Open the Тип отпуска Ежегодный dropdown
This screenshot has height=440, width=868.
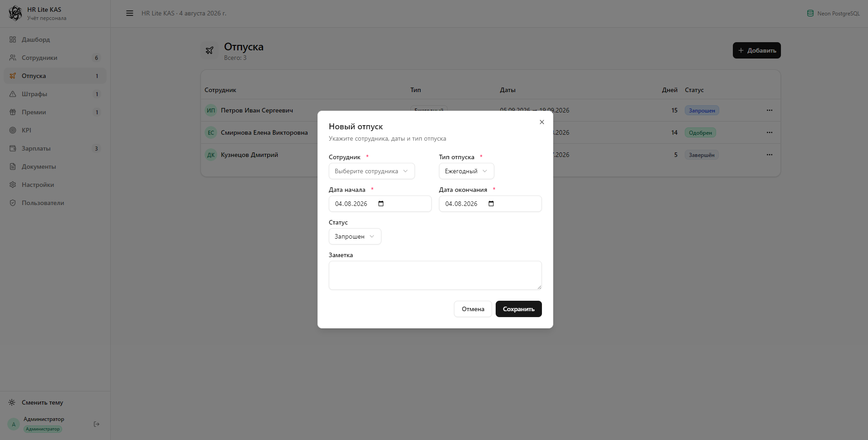(466, 171)
